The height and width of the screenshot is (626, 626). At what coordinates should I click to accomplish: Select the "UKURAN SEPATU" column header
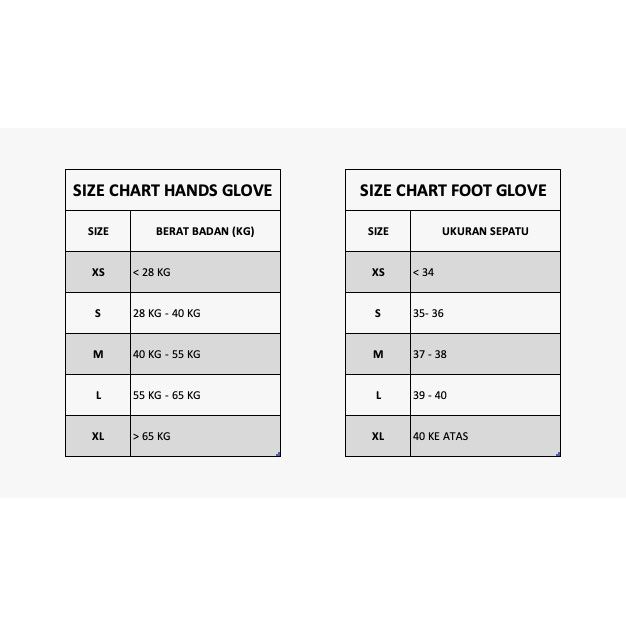click(485, 231)
